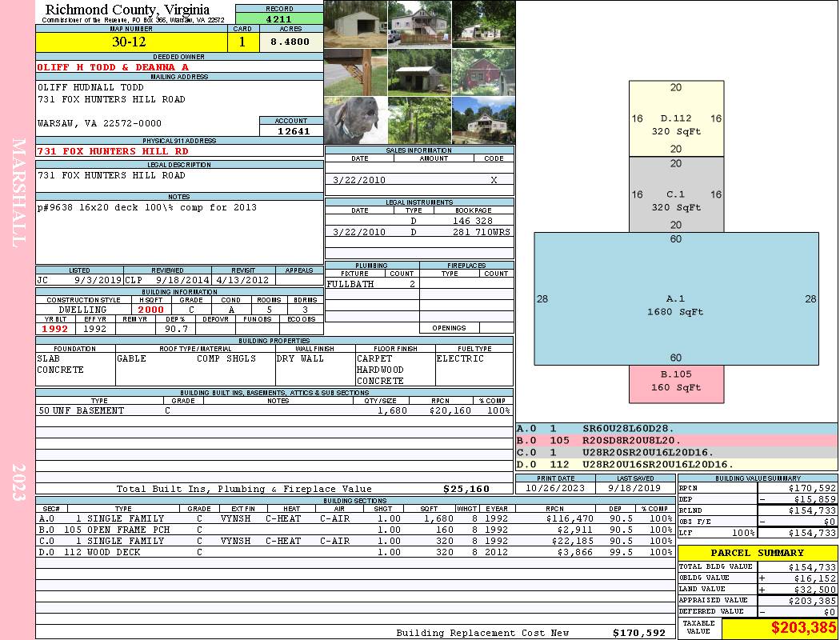Click RPCN value $116,470

click(x=570, y=518)
